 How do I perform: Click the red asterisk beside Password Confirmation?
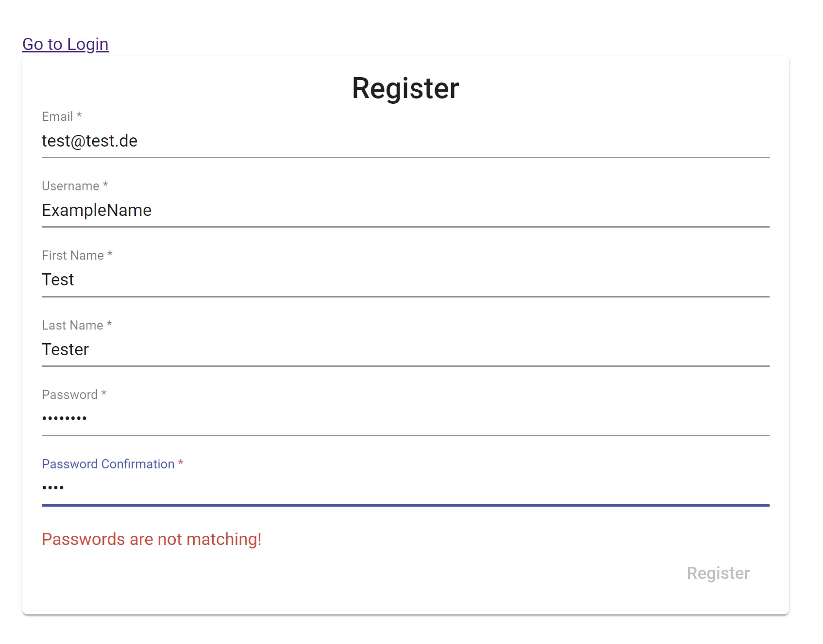point(181,463)
